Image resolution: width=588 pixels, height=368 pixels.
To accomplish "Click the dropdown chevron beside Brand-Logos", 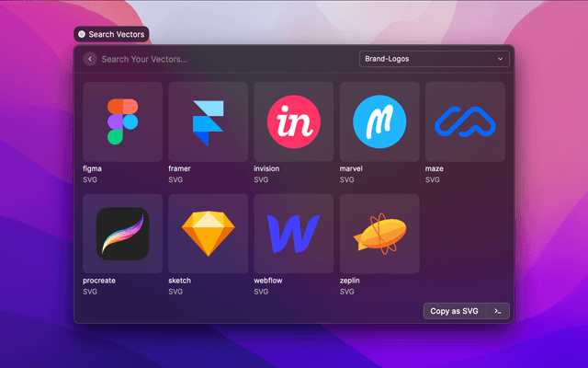I will click(501, 59).
